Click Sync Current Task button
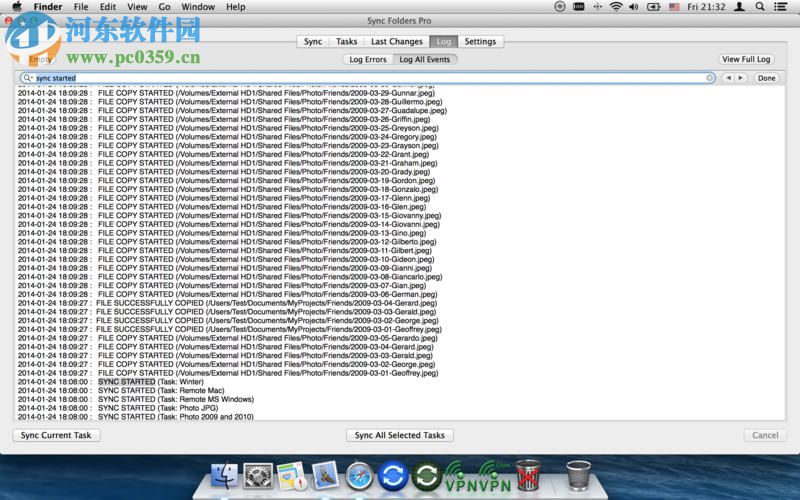 (x=56, y=435)
